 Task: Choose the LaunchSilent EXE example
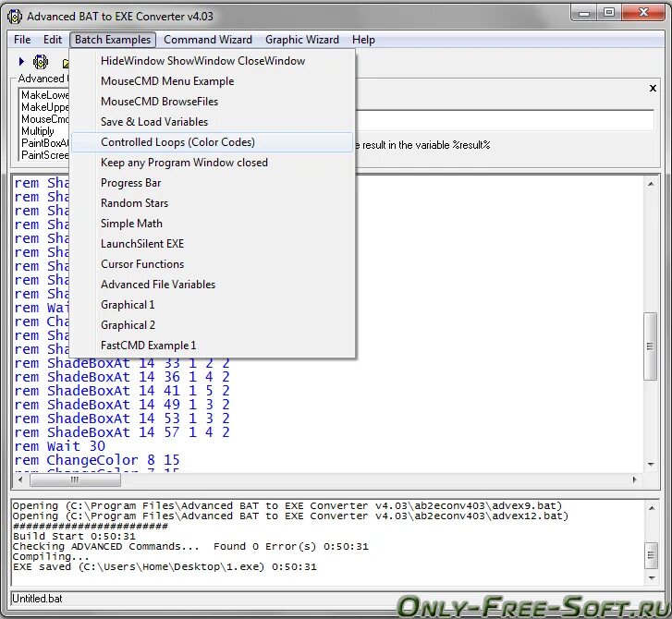[x=213, y=244]
